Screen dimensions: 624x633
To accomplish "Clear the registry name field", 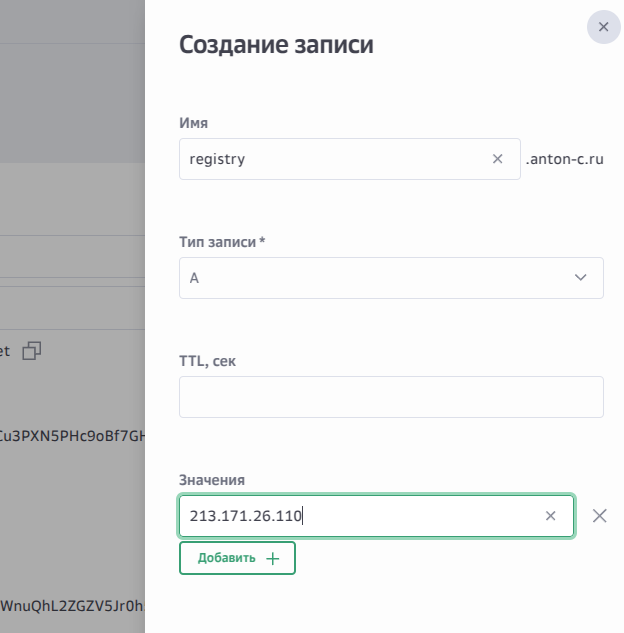I will pos(497,159).
